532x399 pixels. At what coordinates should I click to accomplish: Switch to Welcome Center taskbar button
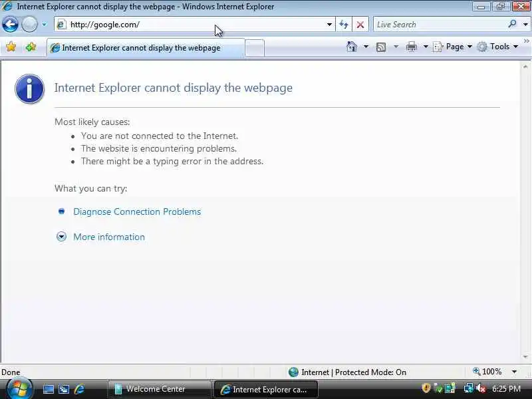[159, 389]
